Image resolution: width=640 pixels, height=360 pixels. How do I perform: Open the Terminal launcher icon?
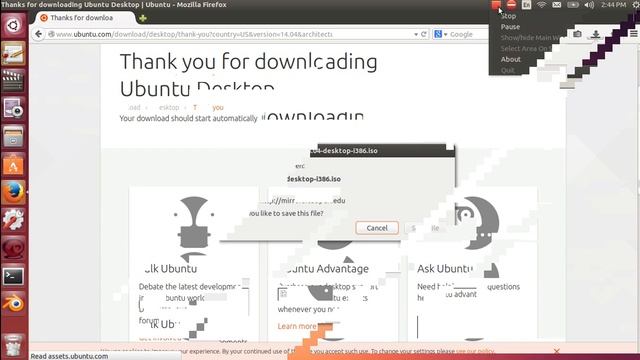tap(13, 276)
